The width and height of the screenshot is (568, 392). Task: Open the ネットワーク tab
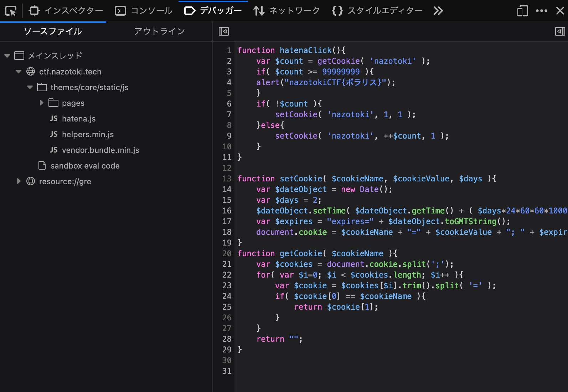[x=286, y=11]
